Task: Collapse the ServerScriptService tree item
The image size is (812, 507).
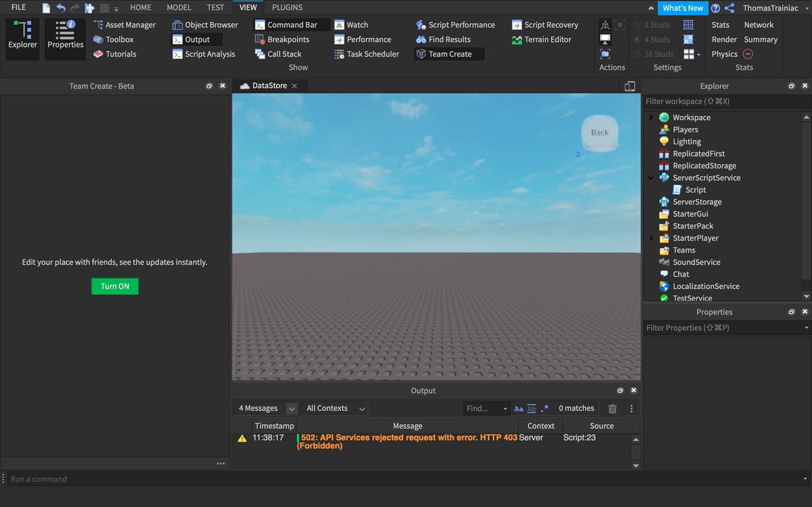Action: 651,178
